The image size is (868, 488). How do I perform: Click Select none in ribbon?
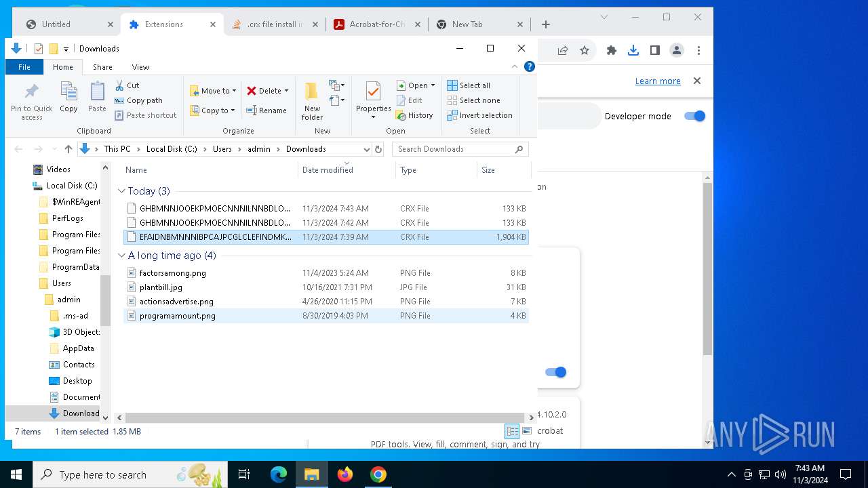tap(473, 100)
